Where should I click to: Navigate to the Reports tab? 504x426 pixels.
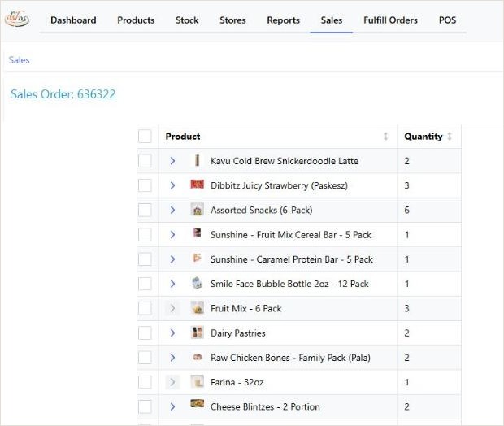[x=283, y=20]
